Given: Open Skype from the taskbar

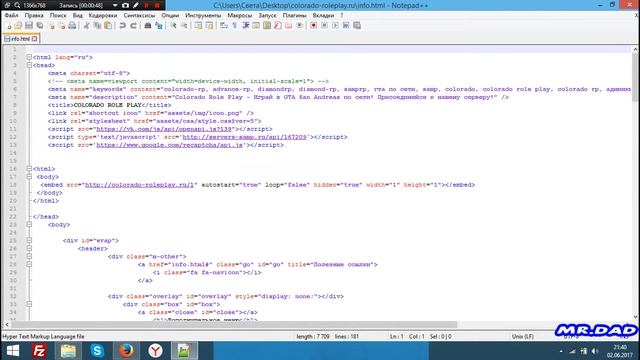Looking at the screenshot, I should point(97,351).
